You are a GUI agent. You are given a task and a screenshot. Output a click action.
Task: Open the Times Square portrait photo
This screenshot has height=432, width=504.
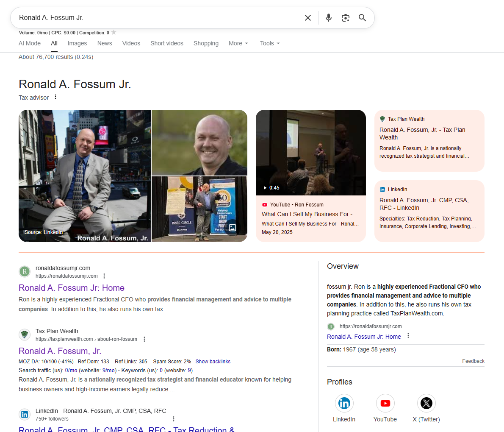coord(85,176)
